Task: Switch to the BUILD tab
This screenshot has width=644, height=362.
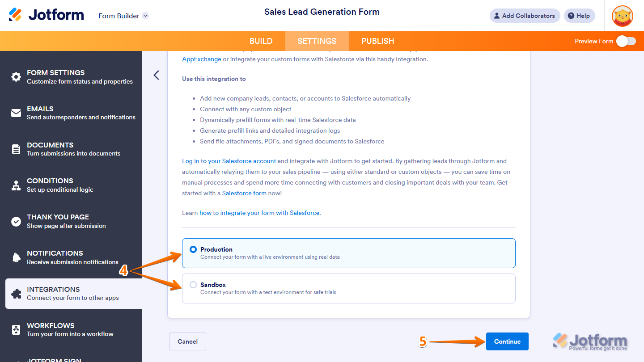Action: pos(261,41)
